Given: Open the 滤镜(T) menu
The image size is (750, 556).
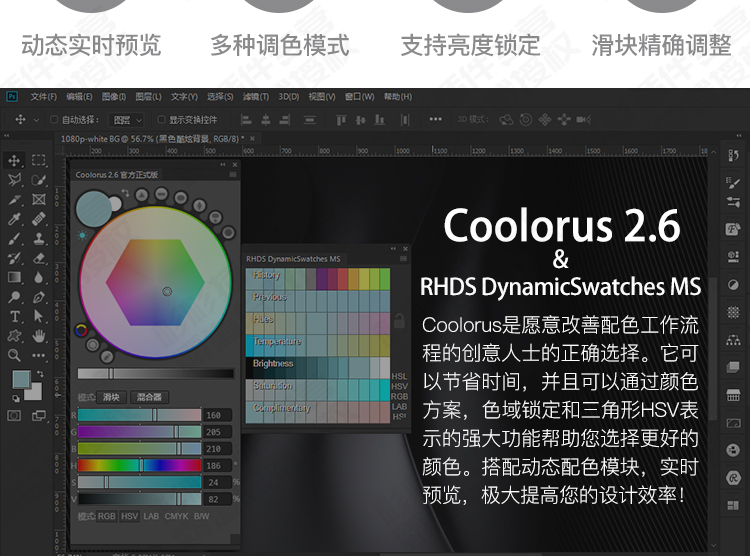Looking at the screenshot, I should [255, 97].
